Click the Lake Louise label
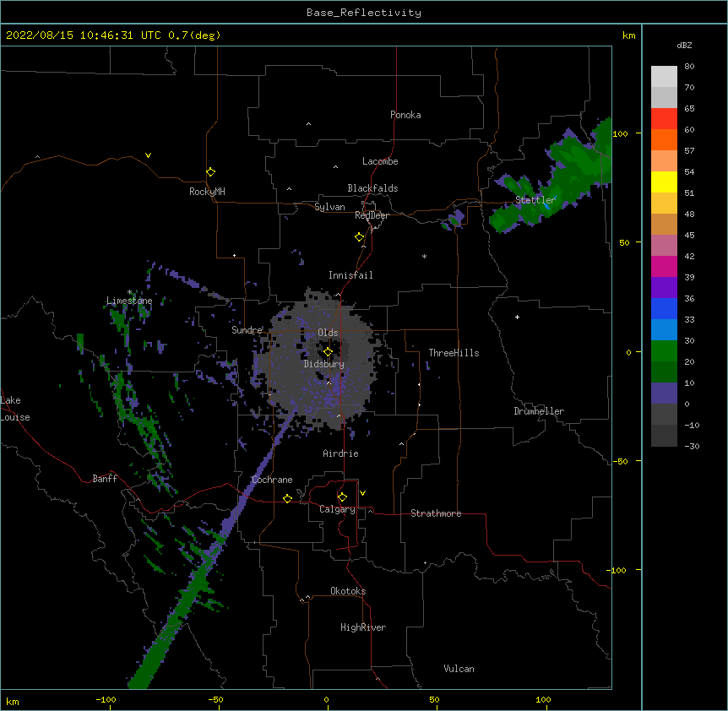This screenshot has height=711, width=728. tap(15, 409)
